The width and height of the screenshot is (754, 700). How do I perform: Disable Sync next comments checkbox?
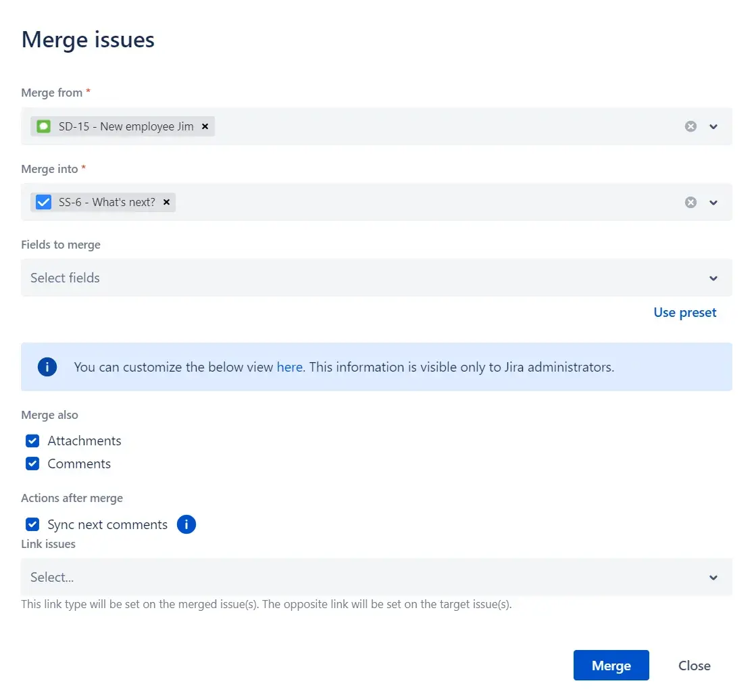pos(32,525)
